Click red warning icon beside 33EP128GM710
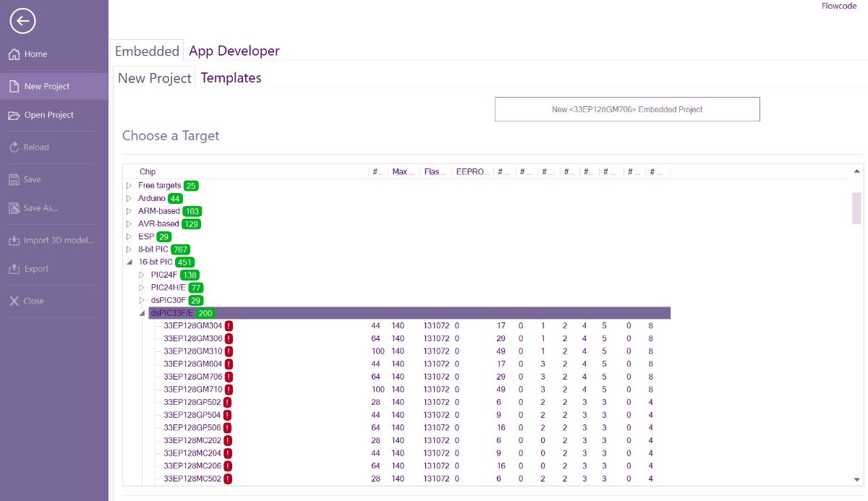This screenshot has width=868, height=501. click(229, 390)
